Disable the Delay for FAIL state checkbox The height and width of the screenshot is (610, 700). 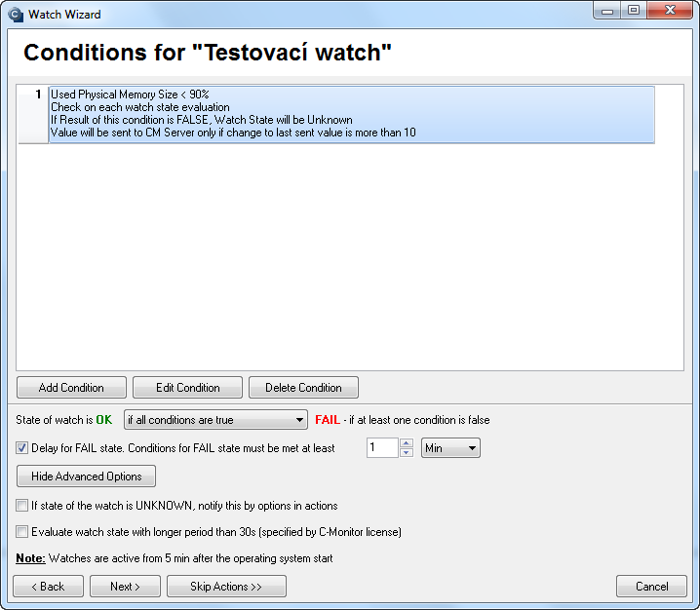coord(21,447)
